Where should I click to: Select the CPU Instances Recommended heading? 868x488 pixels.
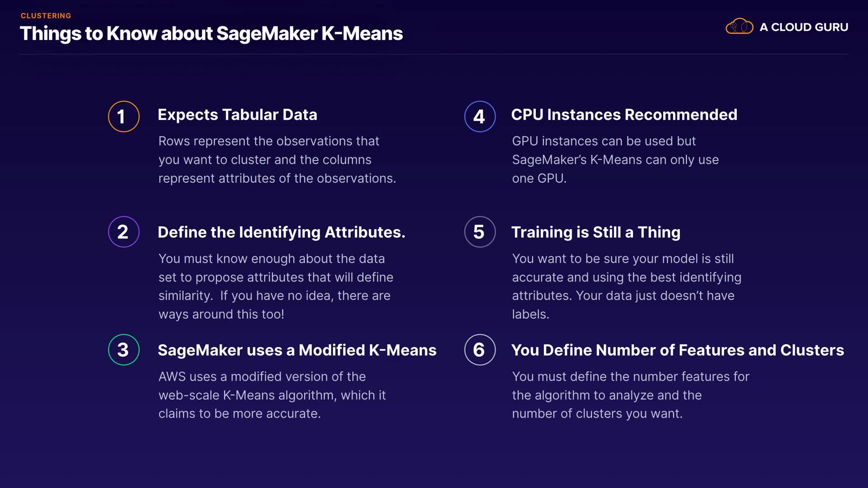(624, 115)
